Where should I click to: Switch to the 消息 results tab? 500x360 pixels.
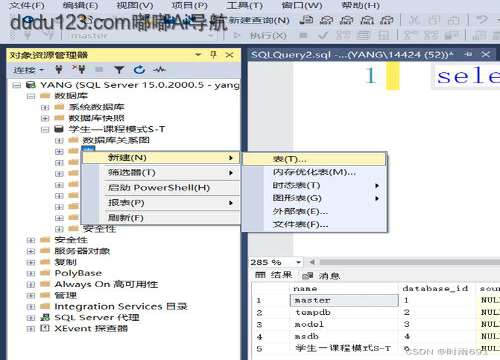point(321,276)
